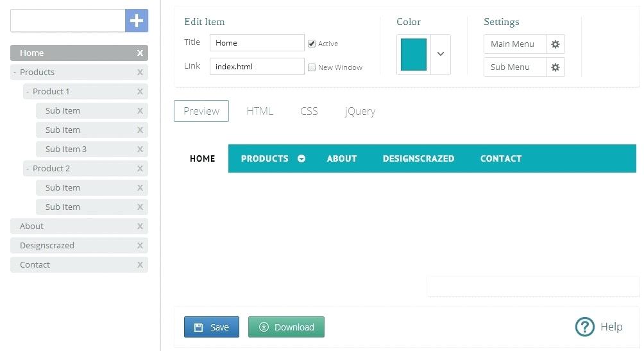
Task: Uncheck the Active checkbox
Action: coord(312,44)
